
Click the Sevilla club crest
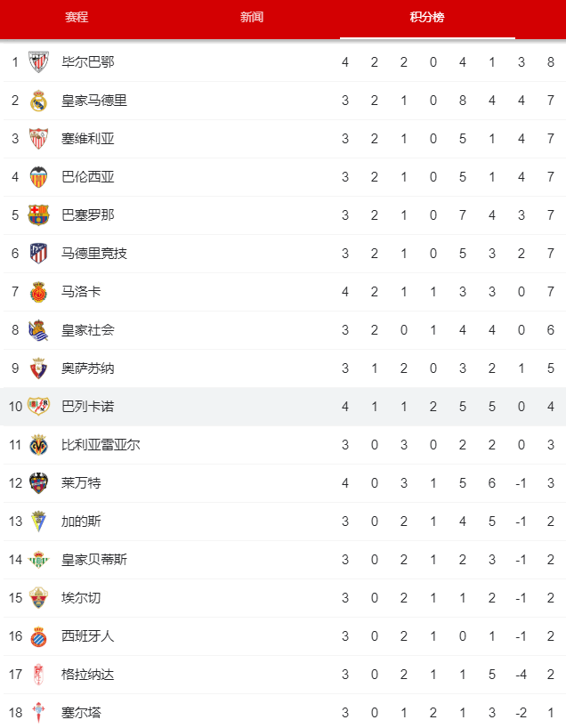(38, 138)
